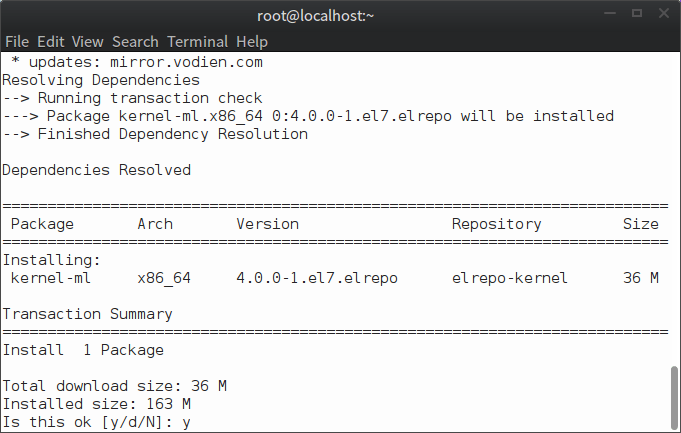
Task: Click the 'Is this ok [y/d/N]' prompt line
Action: click(x=96, y=423)
